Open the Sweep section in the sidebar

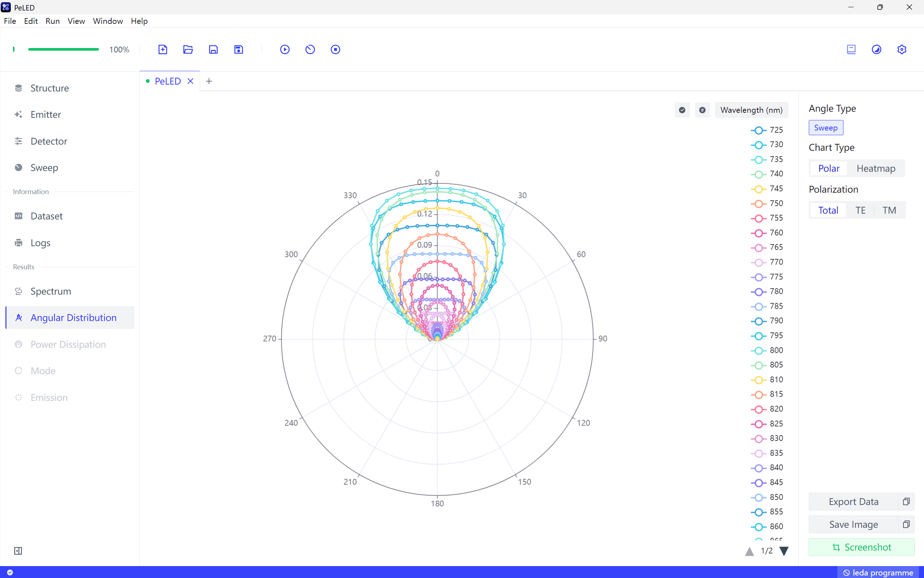pyautogui.click(x=70, y=167)
